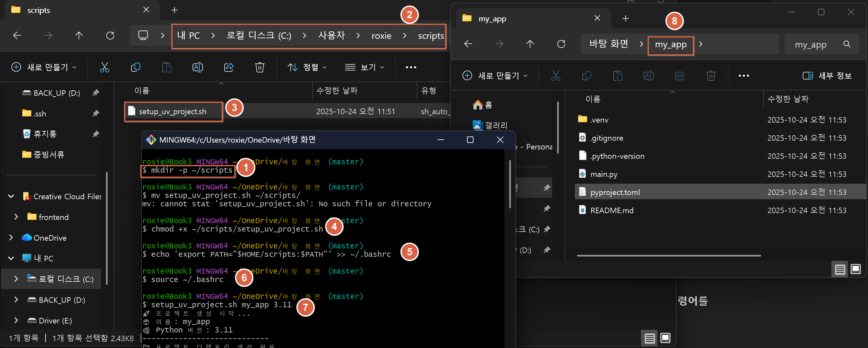Refresh the scripts folder view
The height and width of the screenshot is (348, 868).
click(110, 35)
